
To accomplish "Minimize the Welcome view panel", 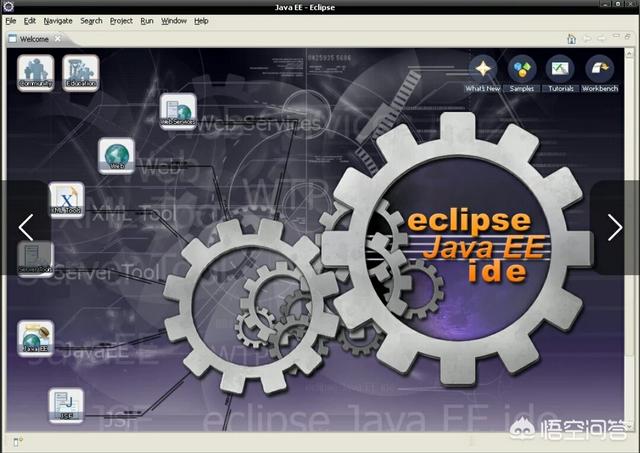I will [x=616, y=37].
